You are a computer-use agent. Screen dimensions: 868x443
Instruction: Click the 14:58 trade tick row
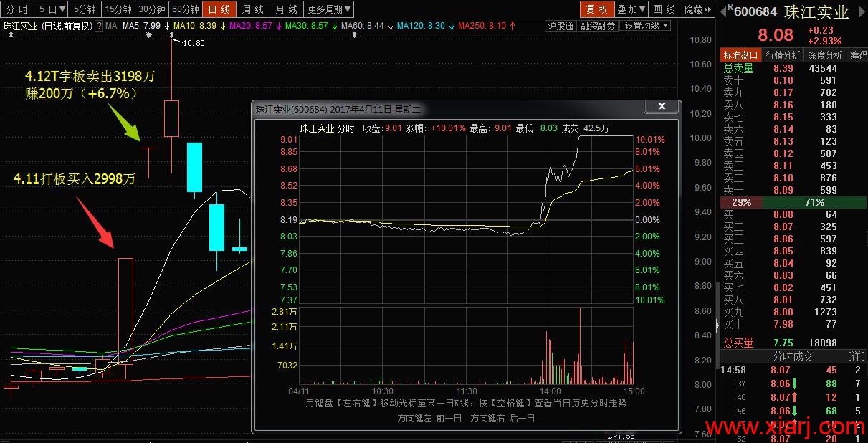tap(793, 370)
